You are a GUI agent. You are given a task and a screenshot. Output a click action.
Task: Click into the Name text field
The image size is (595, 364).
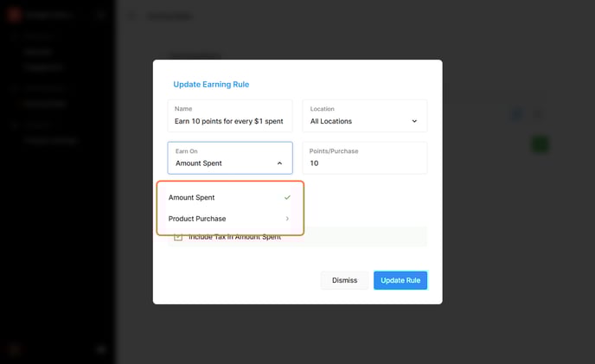click(230, 116)
